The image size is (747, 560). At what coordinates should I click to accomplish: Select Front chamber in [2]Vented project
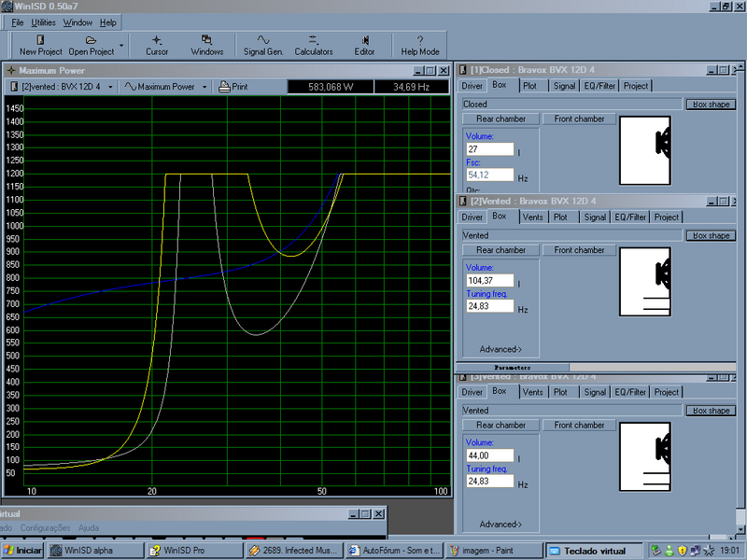click(579, 250)
